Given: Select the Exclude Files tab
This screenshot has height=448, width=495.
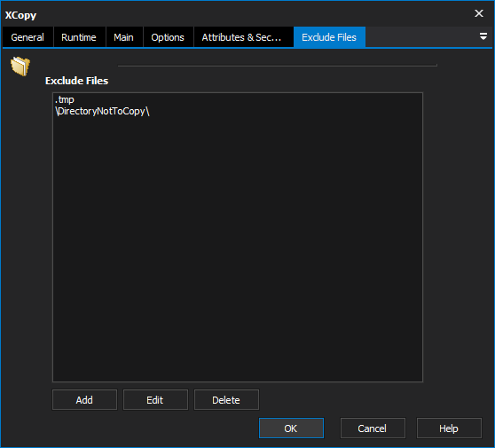Looking at the screenshot, I should tap(329, 37).
